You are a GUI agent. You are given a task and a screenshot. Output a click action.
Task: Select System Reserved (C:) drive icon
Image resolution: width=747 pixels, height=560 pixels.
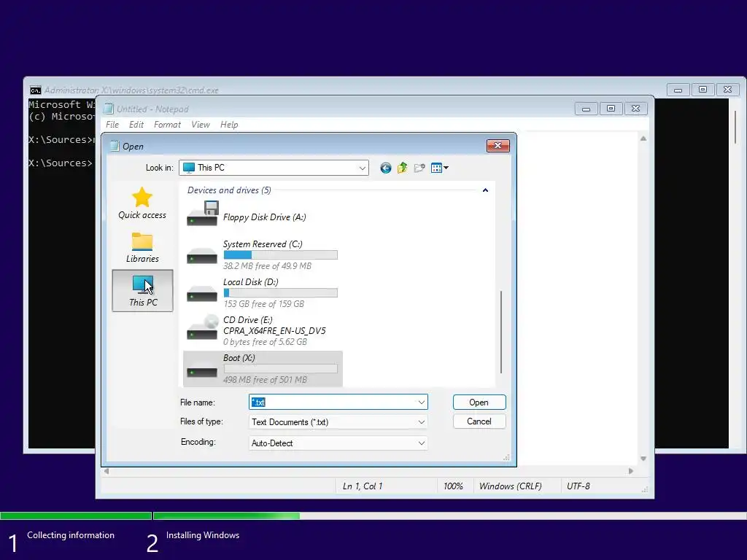click(202, 256)
